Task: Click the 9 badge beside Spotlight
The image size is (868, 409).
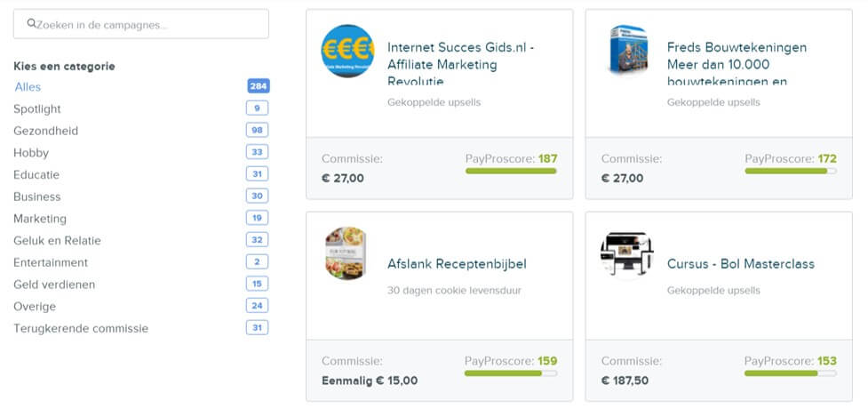Action: [x=257, y=108]
